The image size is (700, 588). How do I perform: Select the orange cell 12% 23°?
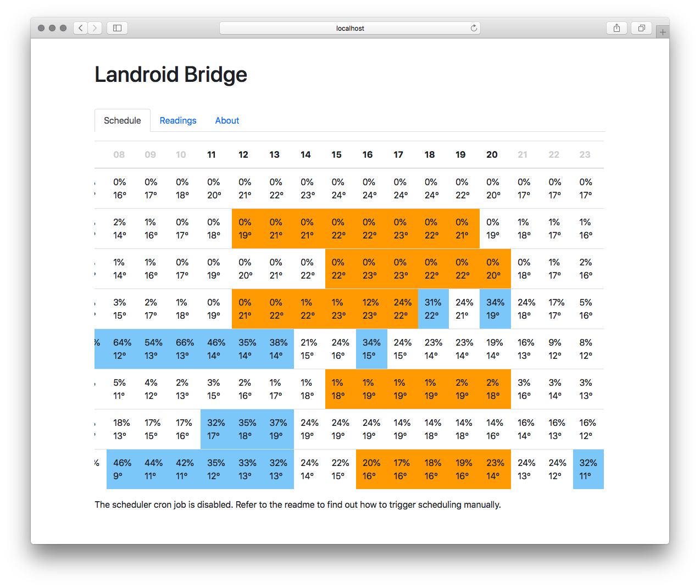371,309
